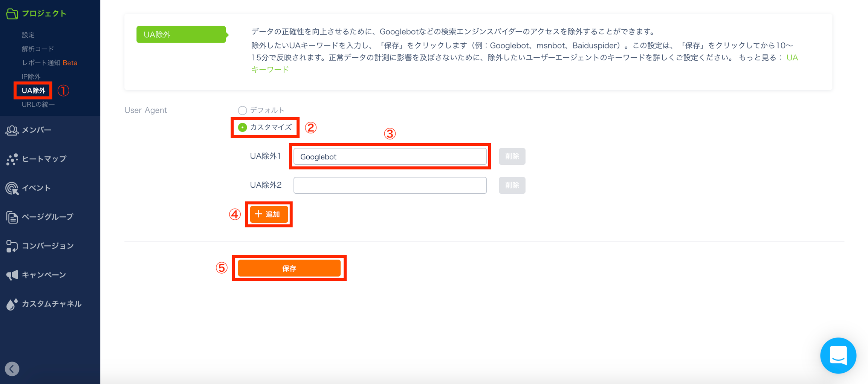868x384 pixels.
Task: Follow the green UAキーワード link
Action: point(270,70)
